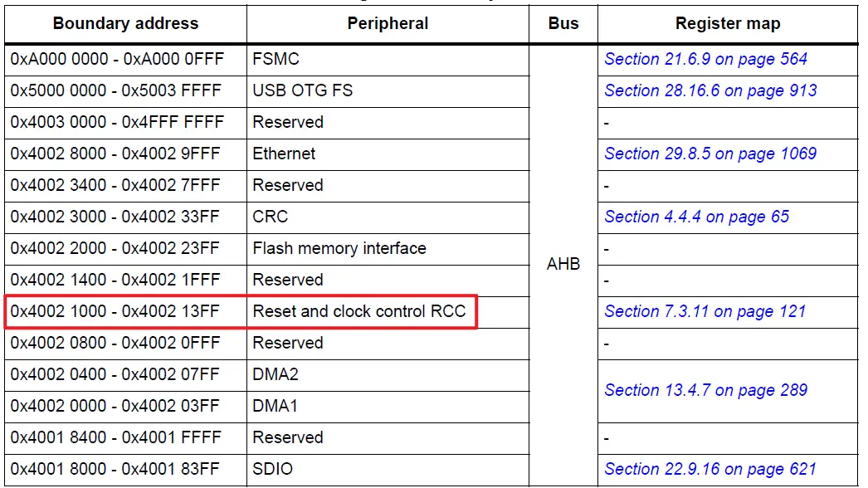Select the Bus column header
The image size is (868, 488).
point(563,23)
